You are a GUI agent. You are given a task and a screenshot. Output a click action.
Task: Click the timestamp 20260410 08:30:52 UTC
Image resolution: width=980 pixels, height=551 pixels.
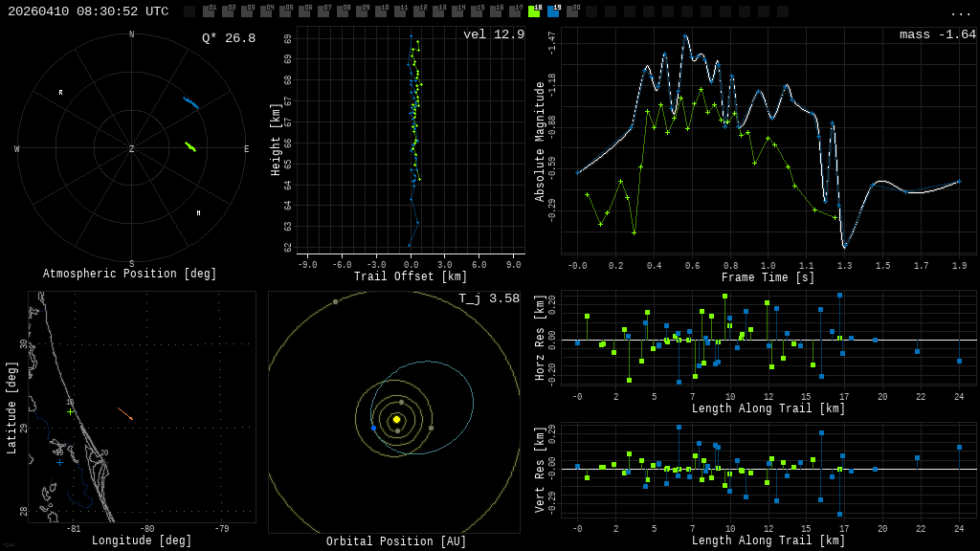(88, 11)
